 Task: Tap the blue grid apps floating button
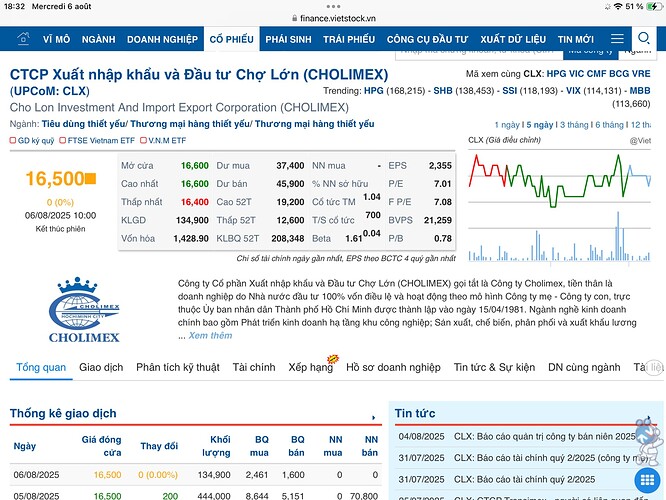pyautogui.click(x=647, y=480)
